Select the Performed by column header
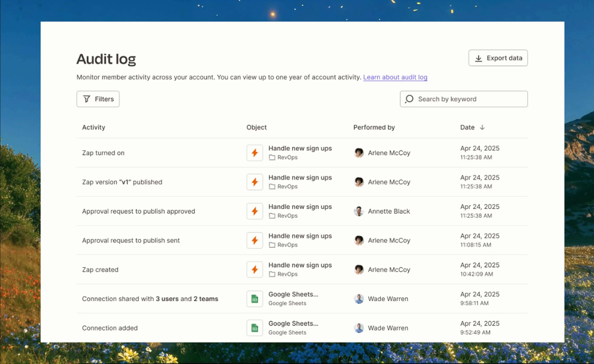This screenshot has height=364, width=594. point(374,127)
